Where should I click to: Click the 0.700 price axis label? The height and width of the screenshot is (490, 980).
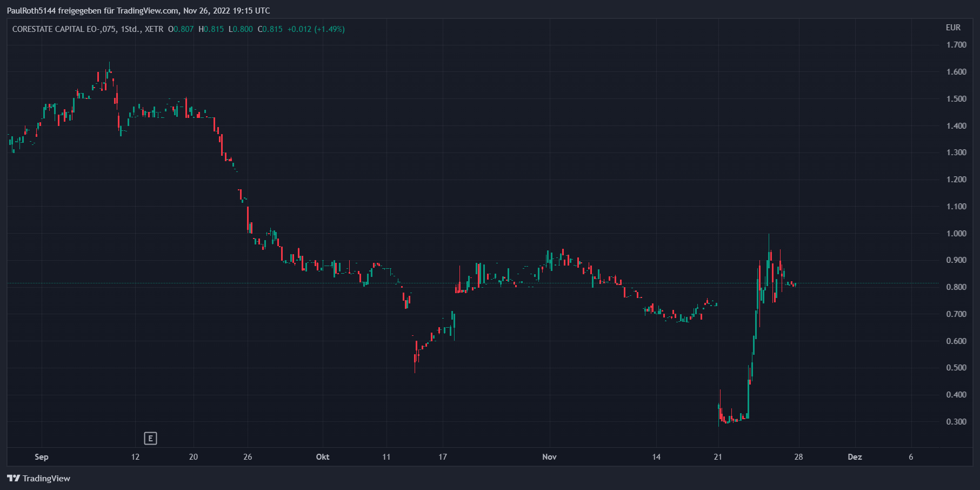[x=956, y=314]
